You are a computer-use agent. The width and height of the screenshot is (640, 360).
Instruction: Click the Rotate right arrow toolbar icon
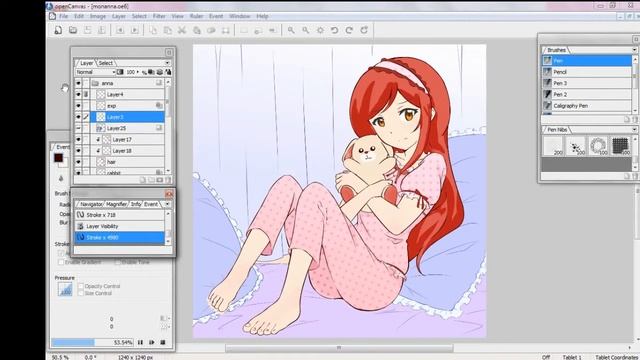click(x=349, y=30)
